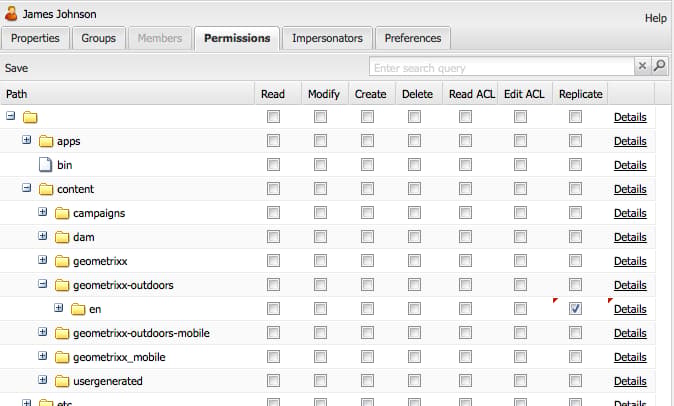Viewport: 674px width, 406px height.
Task: Switch to the Groups tab
Action: [98, 38]
